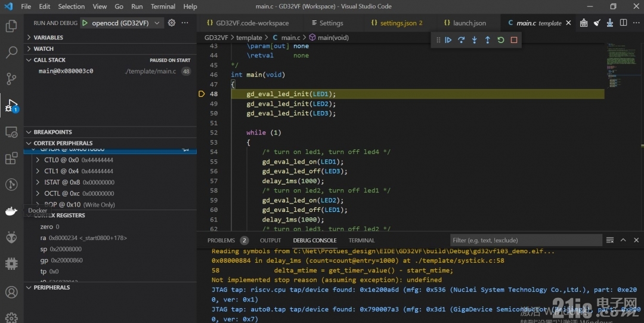Close the main.c editor tab
644x323 pixels.
(x=568, y=23)
